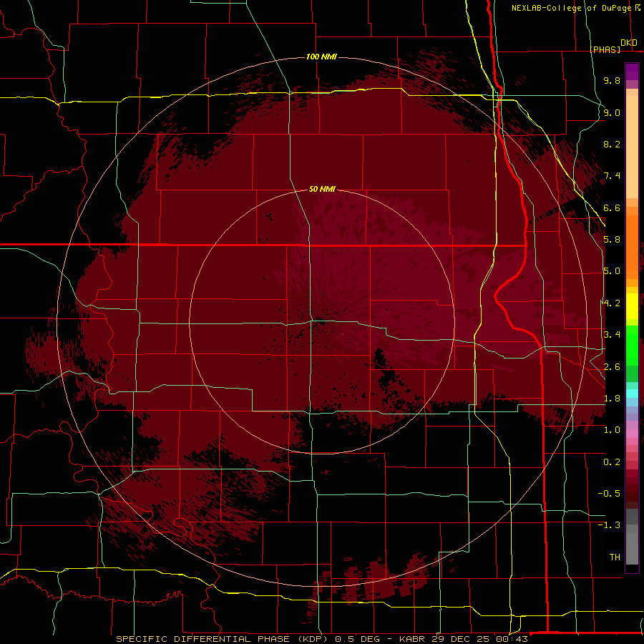Click the "50 NMI" range ring label

pos(322,190)
